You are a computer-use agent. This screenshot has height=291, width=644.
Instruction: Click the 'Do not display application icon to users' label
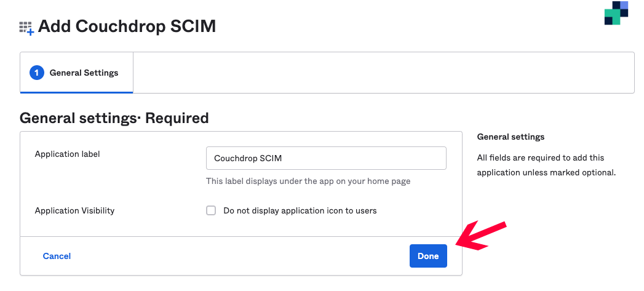click(x=300, y=211)
